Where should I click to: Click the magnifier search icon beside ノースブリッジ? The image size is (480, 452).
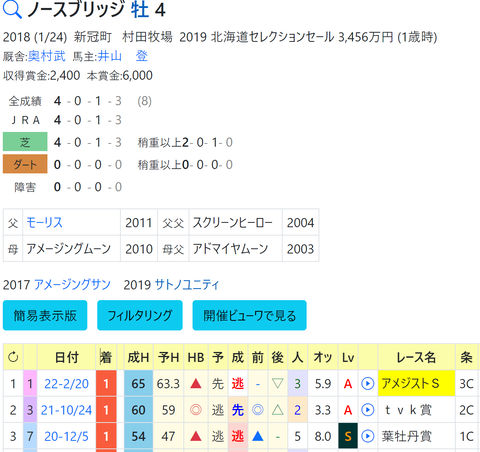click(x=12, y=9)
